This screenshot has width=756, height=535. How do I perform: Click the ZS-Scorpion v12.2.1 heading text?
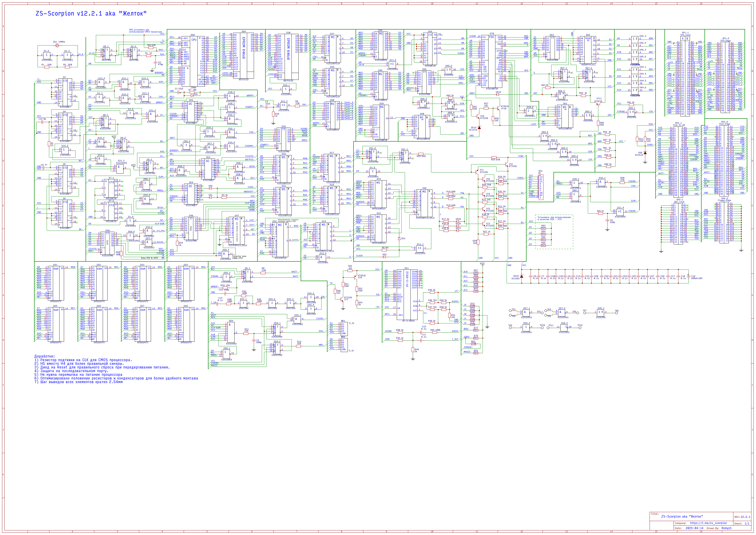pyautogui.click(x=91, y=13)
